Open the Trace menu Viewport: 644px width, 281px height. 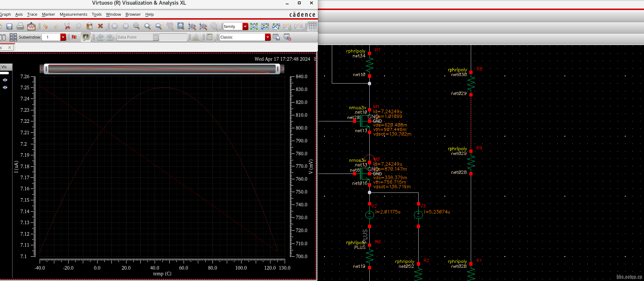[x=32, y=14]
